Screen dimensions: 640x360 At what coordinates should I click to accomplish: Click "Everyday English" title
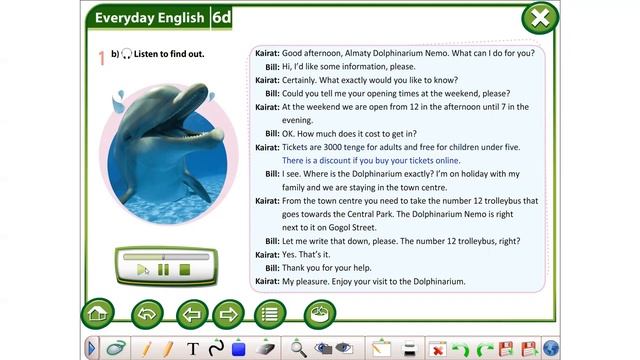[149, 18]
